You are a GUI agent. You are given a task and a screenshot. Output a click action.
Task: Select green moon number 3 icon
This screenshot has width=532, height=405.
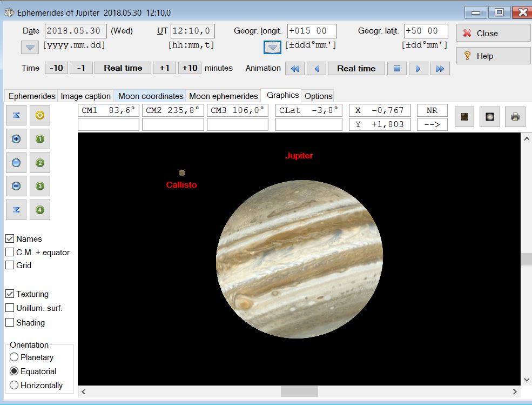[40, 186]
